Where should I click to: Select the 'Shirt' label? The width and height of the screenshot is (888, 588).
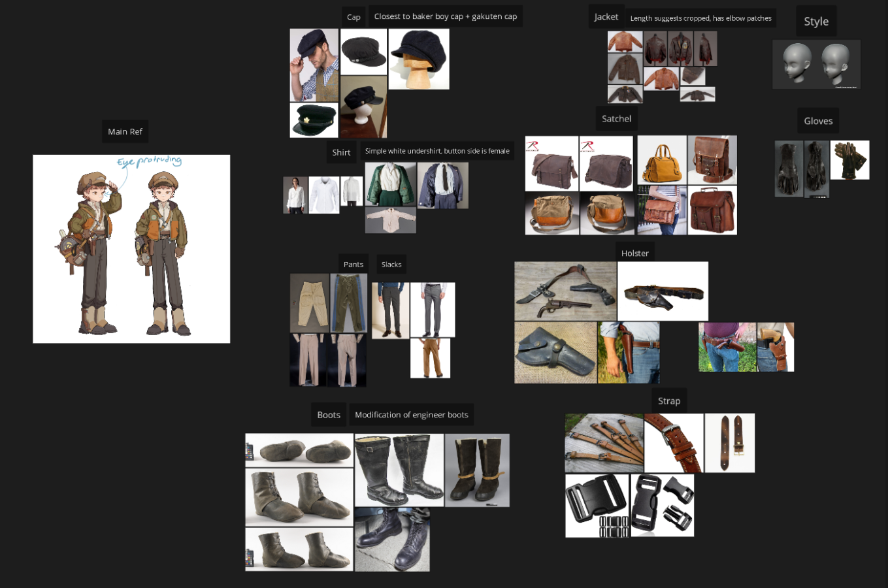tap(341, 152)
